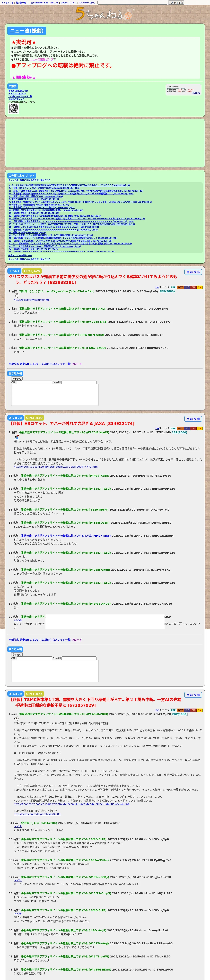
Task: Click the poster avatar icon in H3ロケット thread
Action: (16, 437)
